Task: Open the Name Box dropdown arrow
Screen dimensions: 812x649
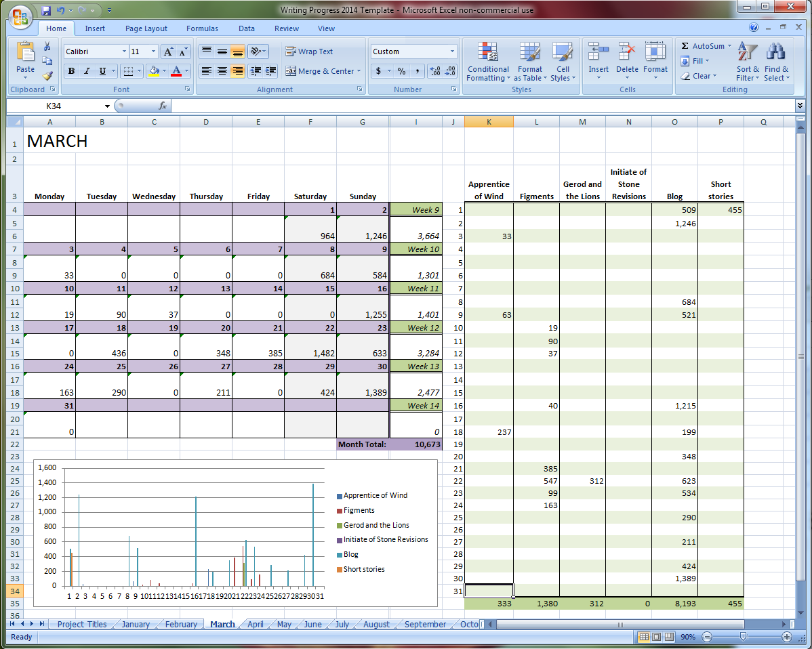Action: click(107, 106)
